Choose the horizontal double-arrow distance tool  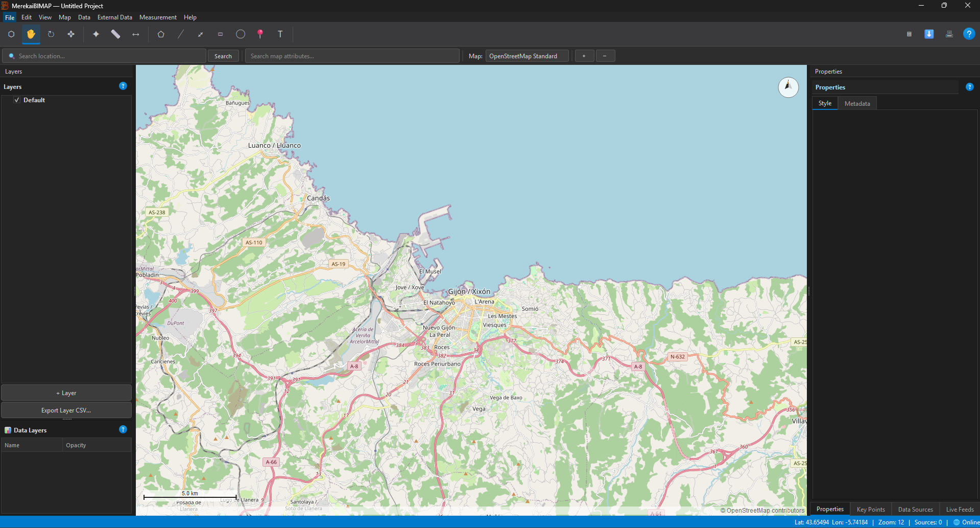click(x=135, y=34)
